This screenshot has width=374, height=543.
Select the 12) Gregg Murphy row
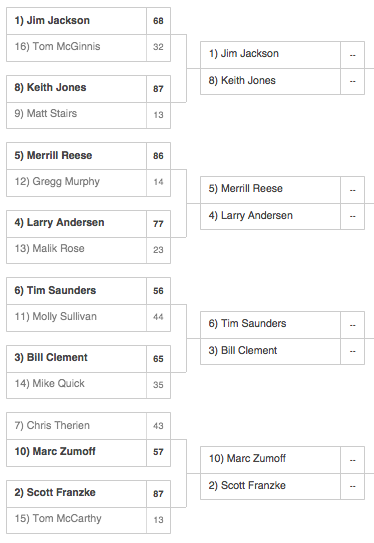(88, 183)
